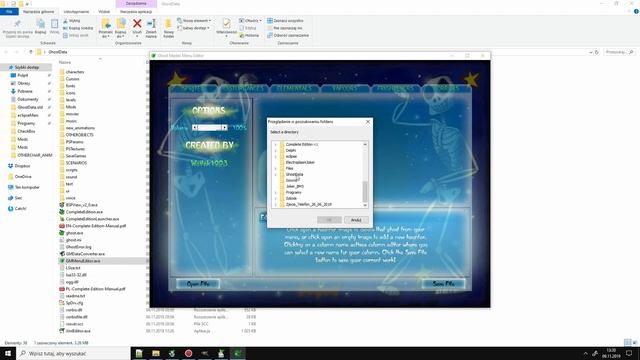Switch to Udostępnianie ribbon tab
640x360 pixels.
[76, 12]
